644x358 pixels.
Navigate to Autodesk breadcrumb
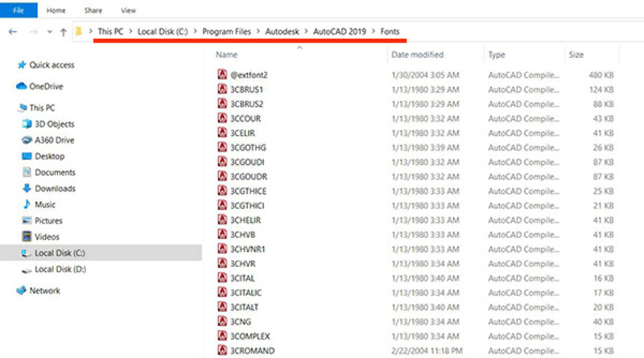[282, 31]
